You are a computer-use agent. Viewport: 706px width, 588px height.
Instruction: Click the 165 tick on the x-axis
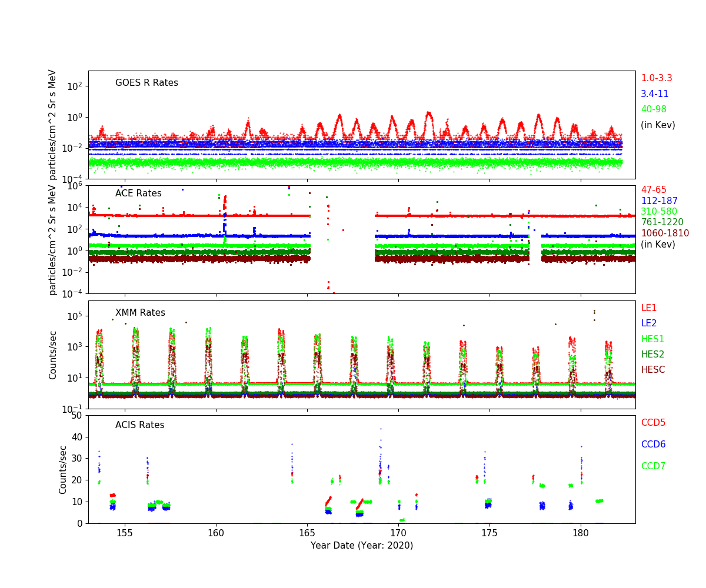(x=307, y=533)
